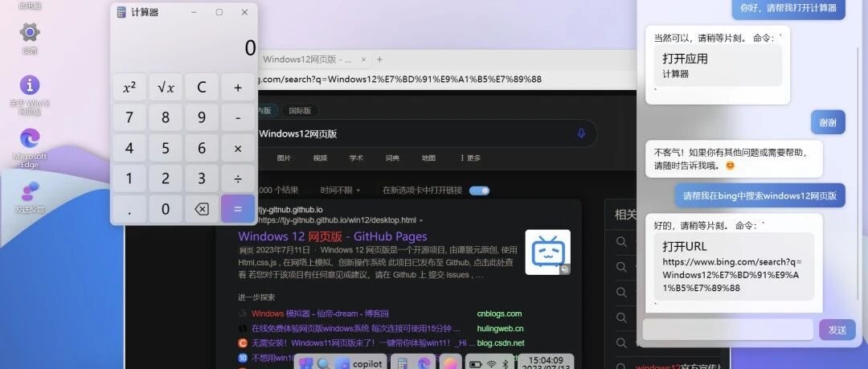Screen dimensions: 868x369
Task: Open Windows 12 网页版 GitHub Pages result
Action: tap(333, 236)
